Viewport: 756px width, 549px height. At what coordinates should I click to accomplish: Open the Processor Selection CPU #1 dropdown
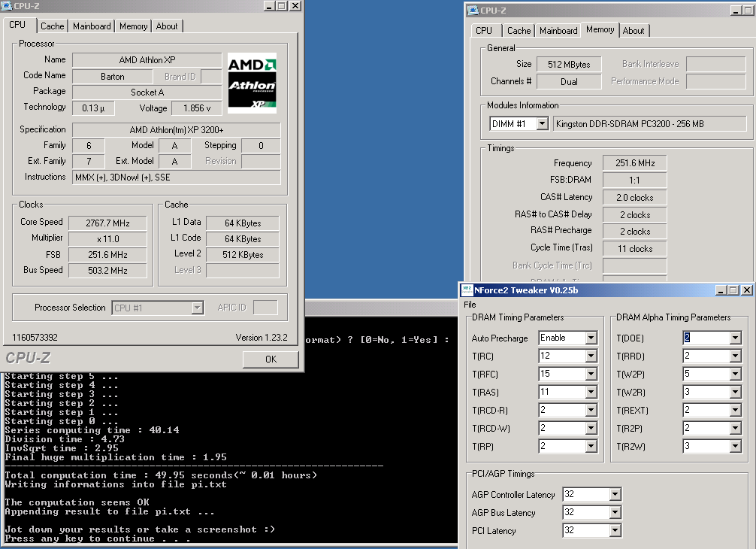coord(197,308)
